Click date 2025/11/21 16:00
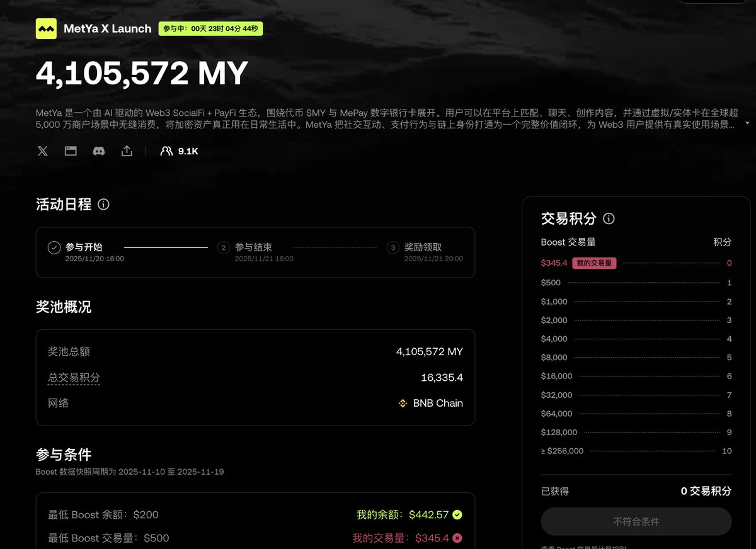756x549 pixels. tap(264, 259)
